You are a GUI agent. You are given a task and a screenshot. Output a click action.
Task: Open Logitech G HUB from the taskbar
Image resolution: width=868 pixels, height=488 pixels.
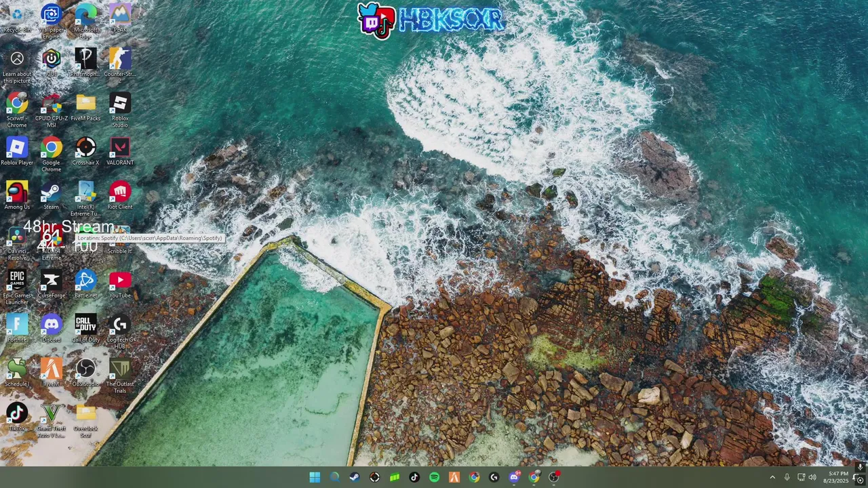point(494,477)
